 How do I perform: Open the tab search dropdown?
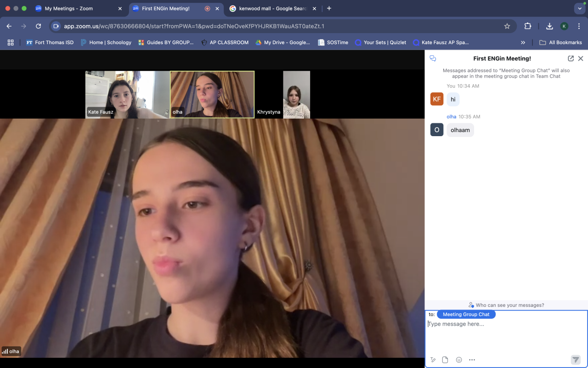coord(579,8)
